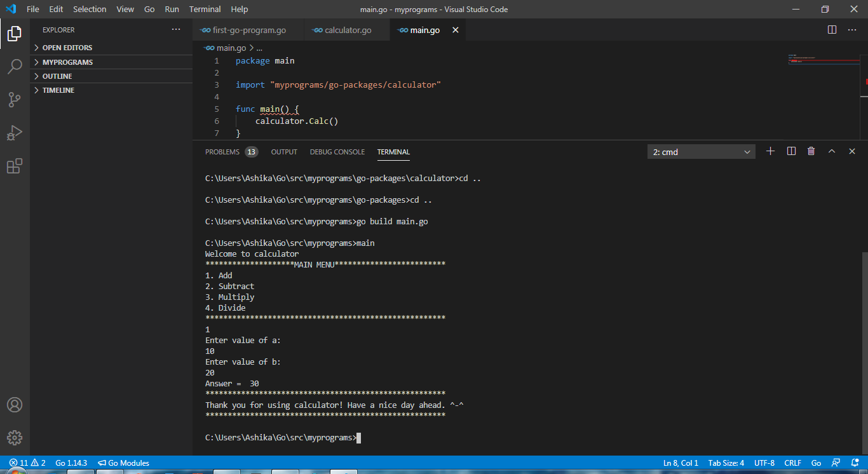This screenshot has height=474, width=868.
Task: Expand the TIMELINE section
Action: 111,90
